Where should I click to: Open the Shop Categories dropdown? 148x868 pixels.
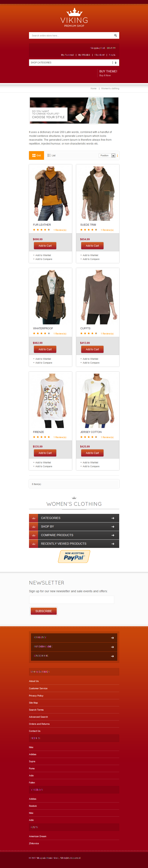pyautogui.click(x=74, y=62)
